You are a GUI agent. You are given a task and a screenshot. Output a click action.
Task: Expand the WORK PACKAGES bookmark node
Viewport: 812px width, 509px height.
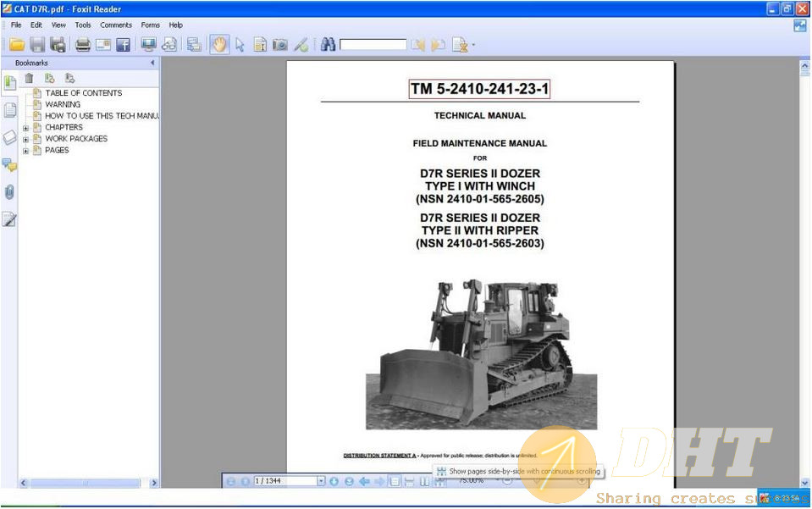coord(25,139)
